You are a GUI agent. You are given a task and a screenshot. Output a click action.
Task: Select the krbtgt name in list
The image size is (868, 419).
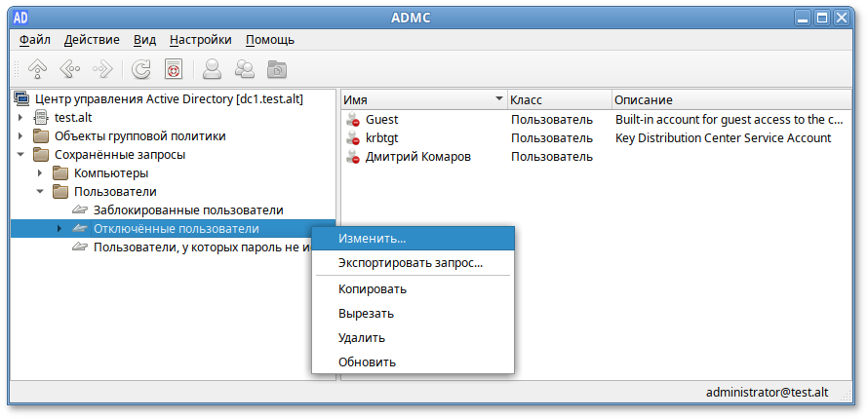click(382, 138)
